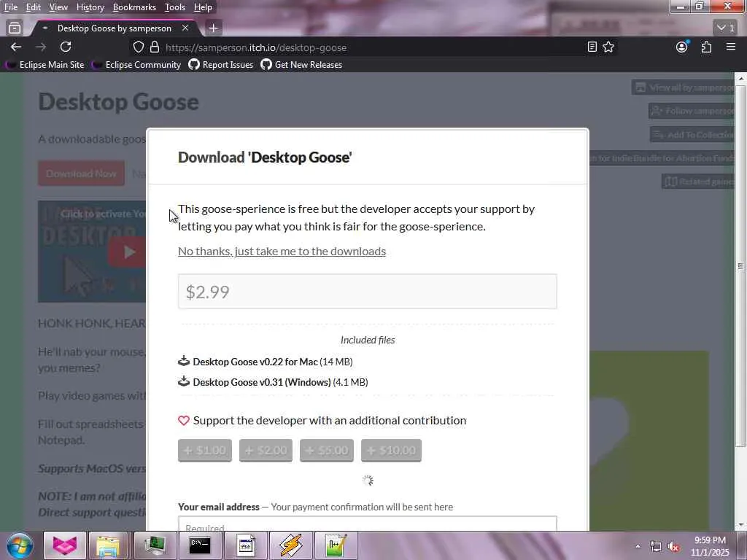
Task: Open Get New Releases bookmark
Action: point(301,65)
